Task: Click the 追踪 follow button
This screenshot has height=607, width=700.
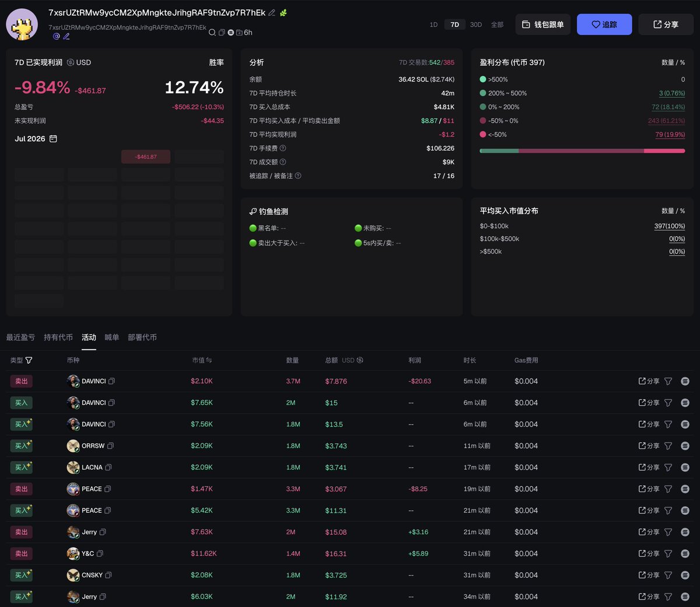Action: 604,24
